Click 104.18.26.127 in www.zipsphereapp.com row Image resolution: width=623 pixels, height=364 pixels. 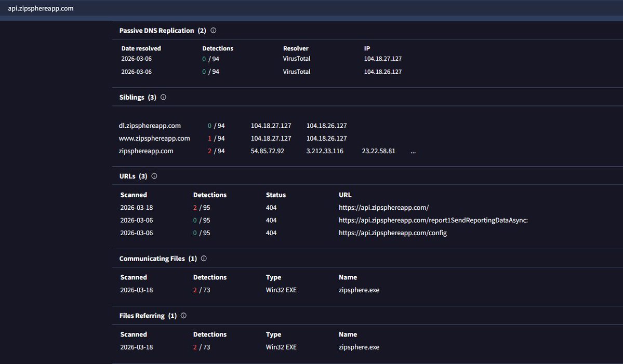click(327, 138)
